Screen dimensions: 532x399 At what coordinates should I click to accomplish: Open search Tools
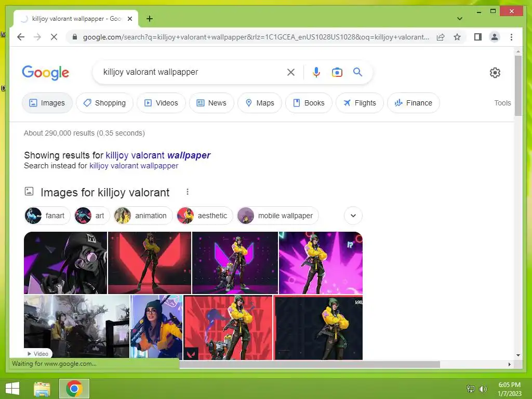coord(502,103)
